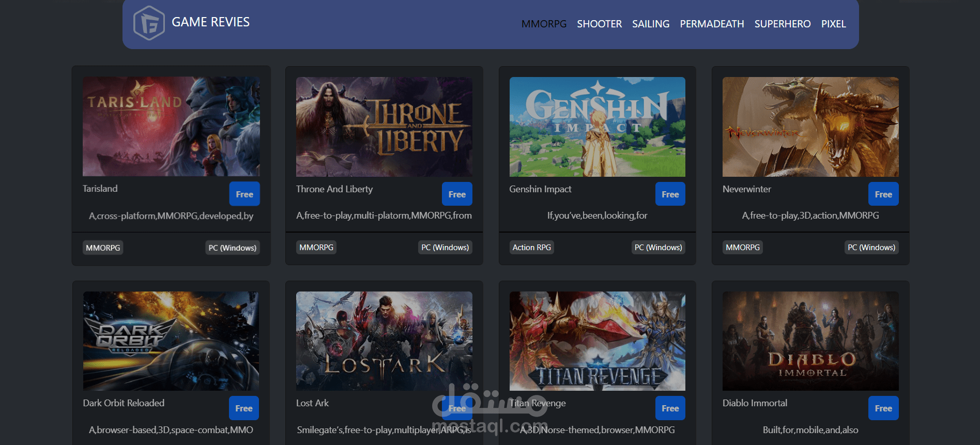Click the Action RPG genre badge

click(532, 248)
